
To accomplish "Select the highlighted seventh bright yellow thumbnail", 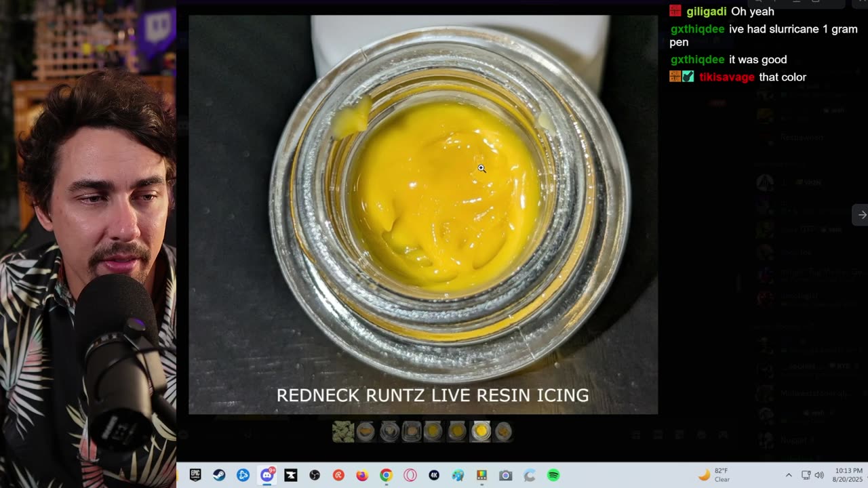I will click(481, 431).
